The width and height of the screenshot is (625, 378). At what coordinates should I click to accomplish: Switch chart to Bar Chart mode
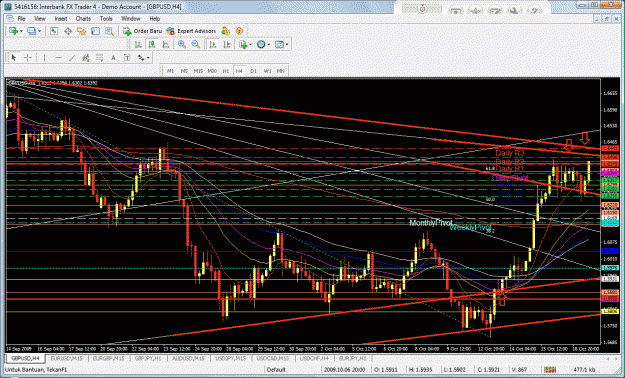138,45
